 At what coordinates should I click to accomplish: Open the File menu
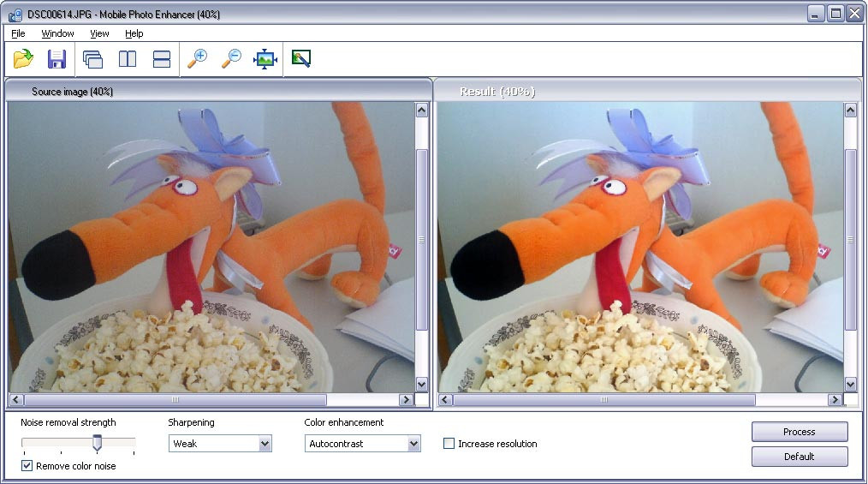coord(18,33)
